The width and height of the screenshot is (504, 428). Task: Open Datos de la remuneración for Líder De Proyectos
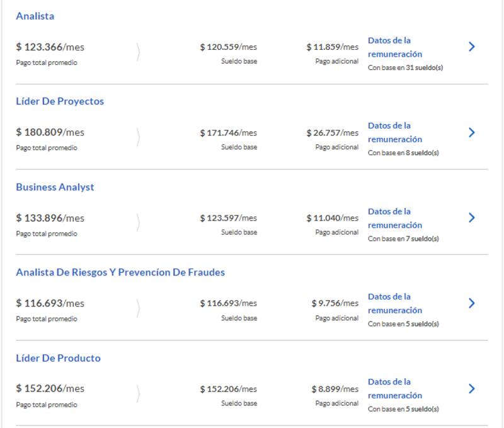(x=394, y=132)
